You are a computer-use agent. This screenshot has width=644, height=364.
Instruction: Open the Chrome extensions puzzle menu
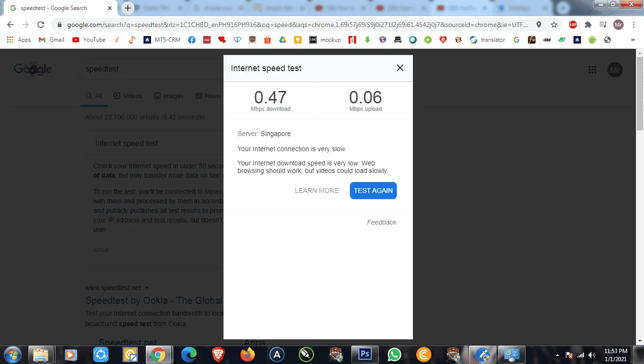[x=588, y=25]
